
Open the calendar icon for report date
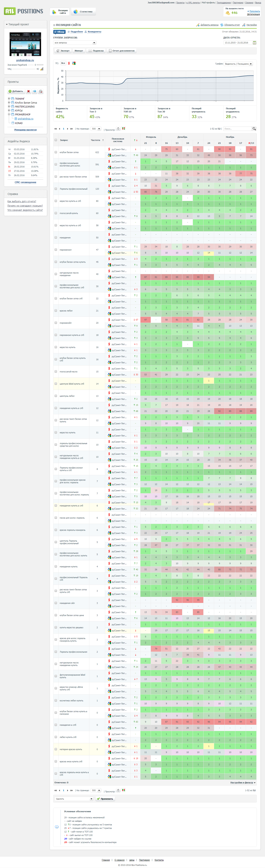[x=254, y=43]
